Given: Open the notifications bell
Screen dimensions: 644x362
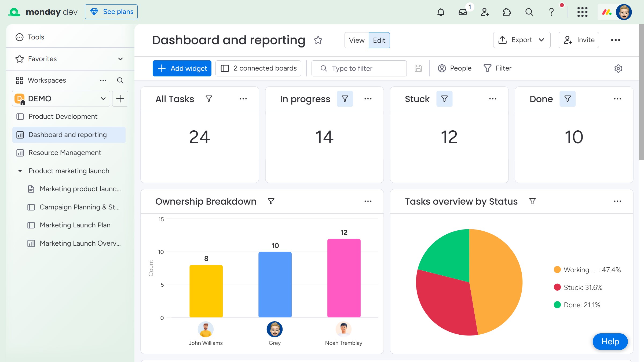Looking at the screenshot, I should [441, 12].
